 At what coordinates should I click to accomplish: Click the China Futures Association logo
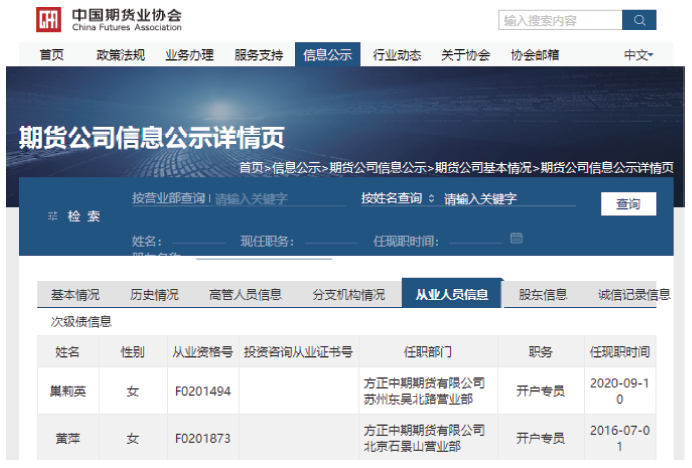(109, 20)
